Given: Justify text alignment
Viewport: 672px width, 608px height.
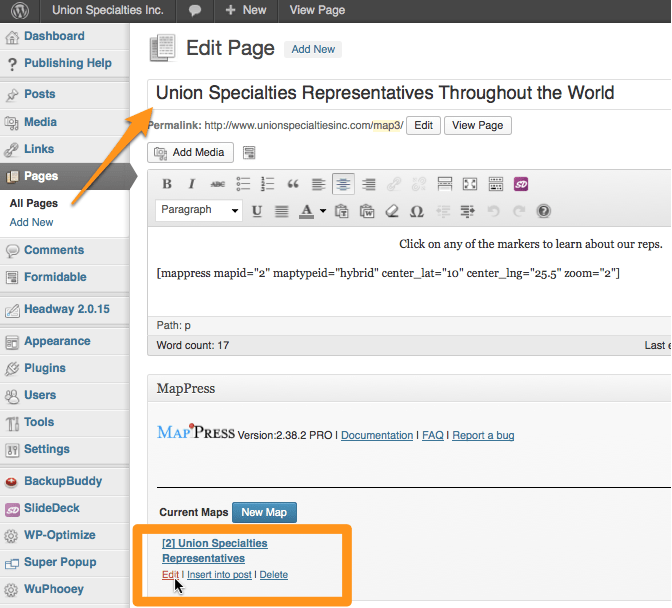Looking at the screenshot, I should click(x=282, y=211).
